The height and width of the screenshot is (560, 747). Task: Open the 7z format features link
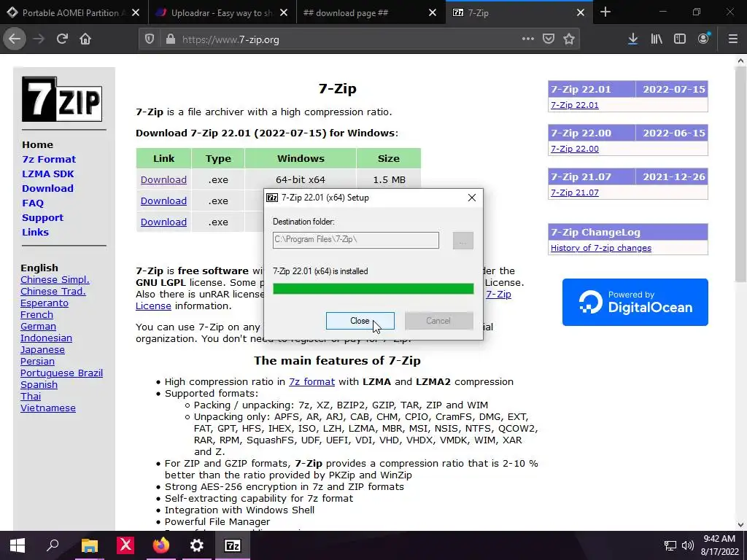click(x=311, y=381)
